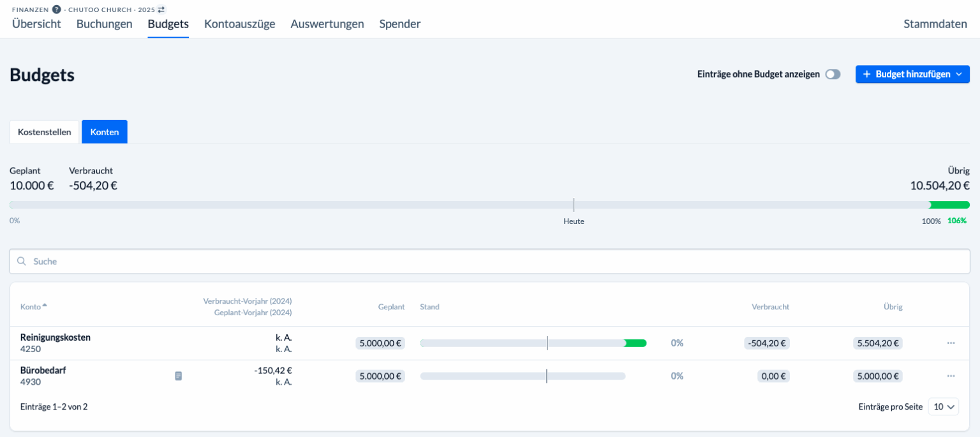Click the help question mark icon next to Finanzen
The width and height of the screenshot is (980, 437).
pos(57,10)
